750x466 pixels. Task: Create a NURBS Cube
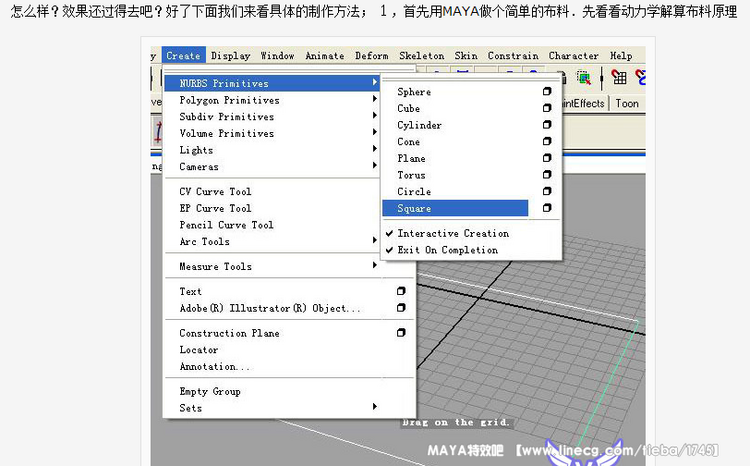[408, 109]
